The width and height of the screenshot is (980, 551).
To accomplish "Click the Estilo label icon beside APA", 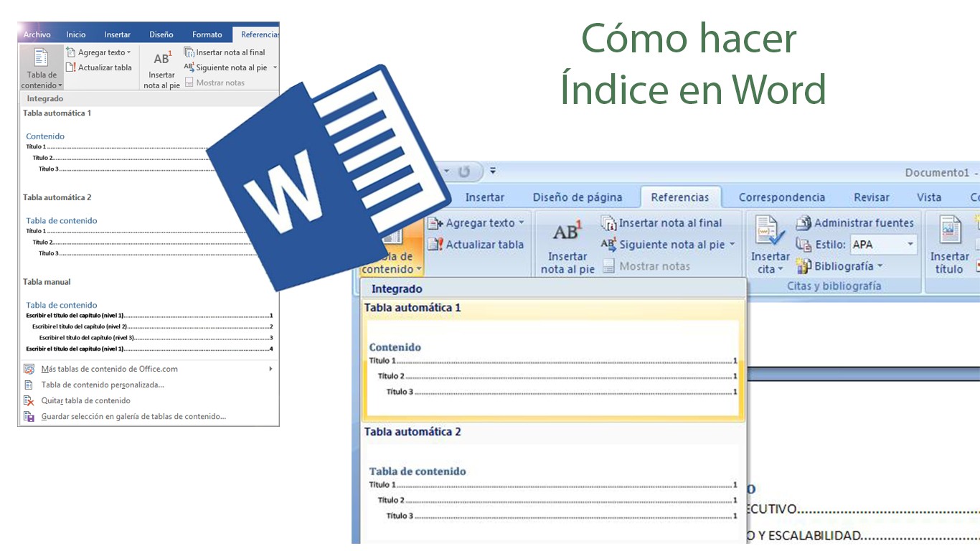I will 804,245.
